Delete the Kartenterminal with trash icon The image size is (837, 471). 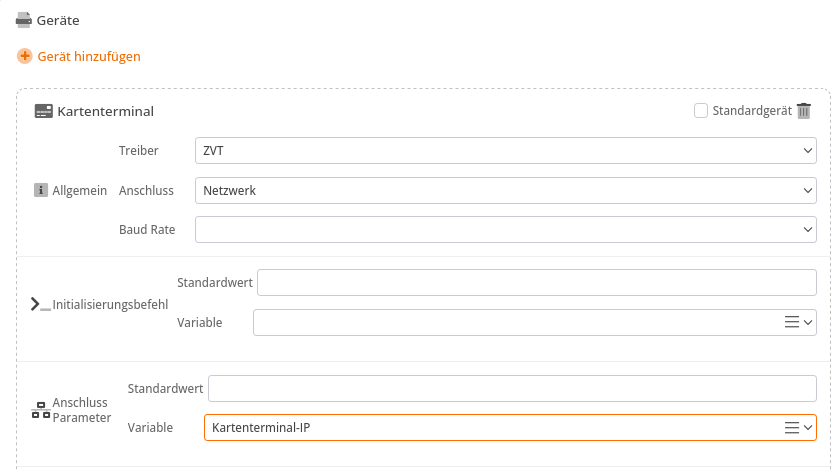tap(804, 111)
